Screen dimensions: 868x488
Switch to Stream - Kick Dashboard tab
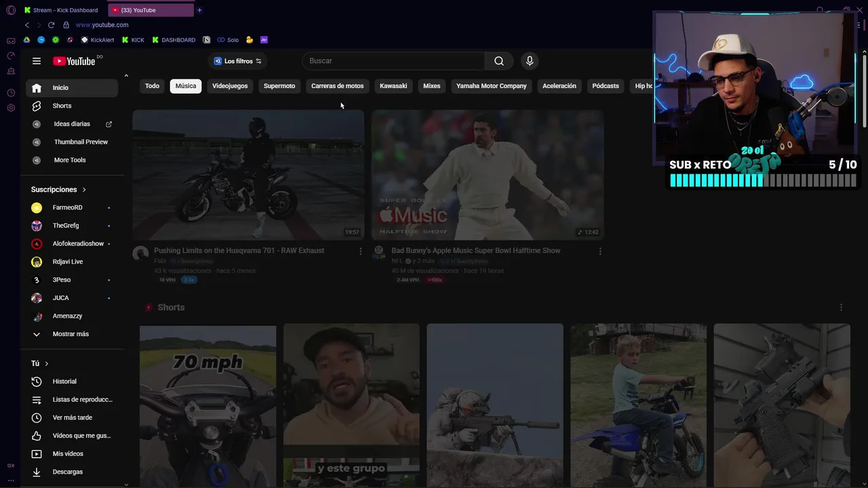pos(63,10)
